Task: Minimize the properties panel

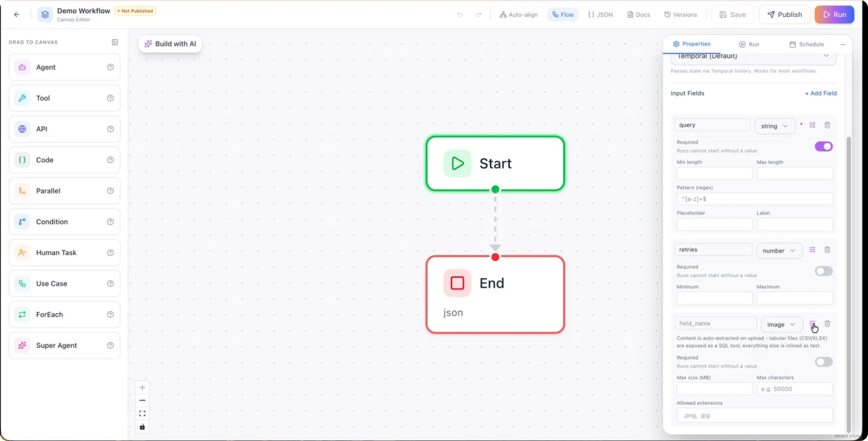Action: click(843, 44)
